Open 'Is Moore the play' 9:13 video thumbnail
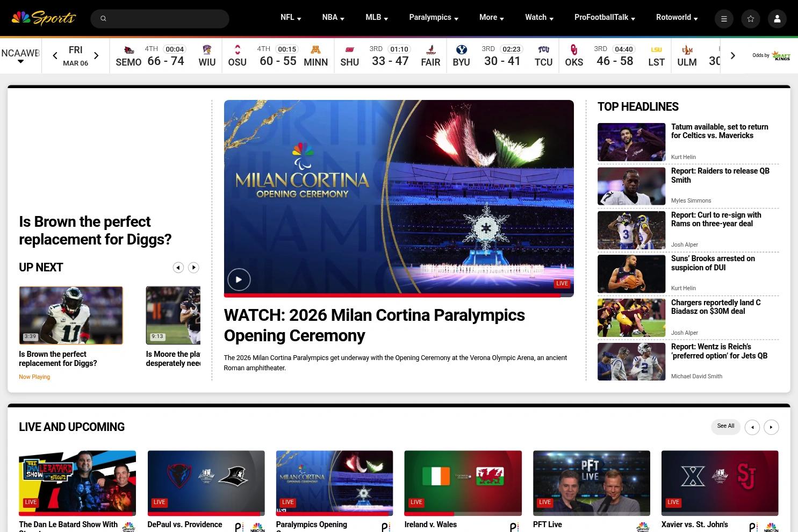This screenshot has width=798, height=532. click(173, 315)
